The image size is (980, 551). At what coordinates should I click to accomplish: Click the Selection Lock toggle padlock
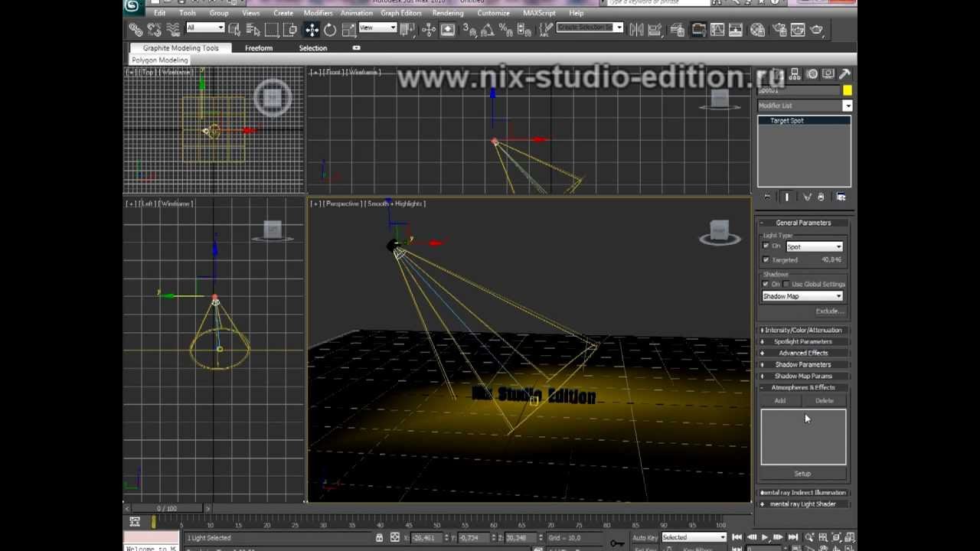pos(379,538)
